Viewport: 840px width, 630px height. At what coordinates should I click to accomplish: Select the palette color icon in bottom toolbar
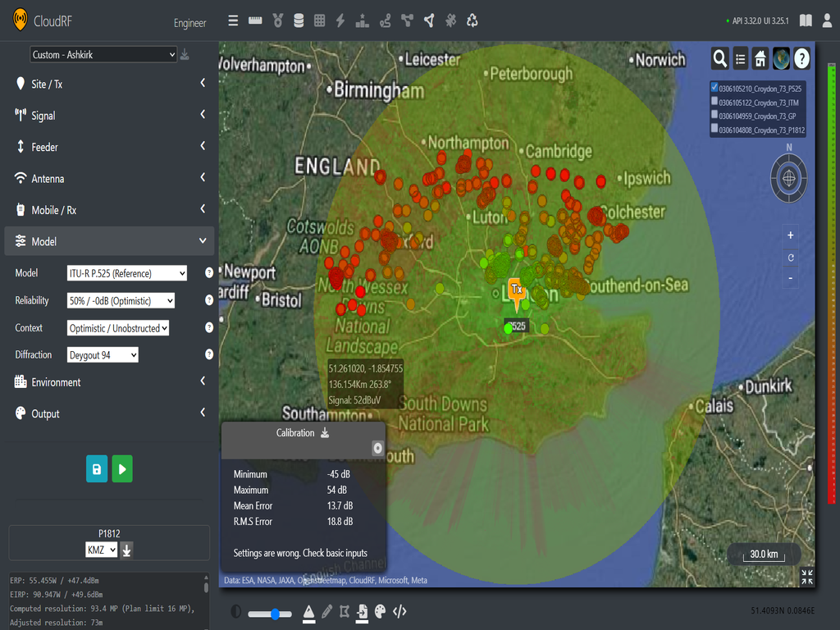coord(380,613)
